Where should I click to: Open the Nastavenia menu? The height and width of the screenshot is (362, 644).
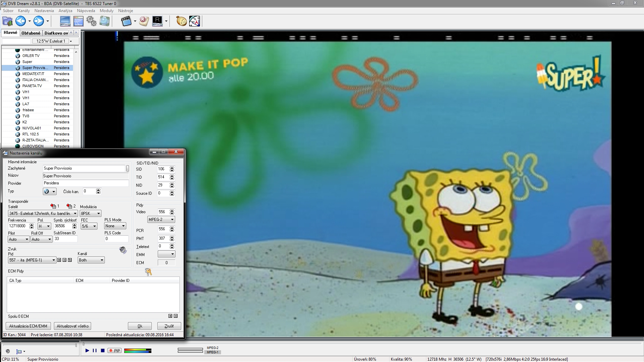(x=44, y=11)
